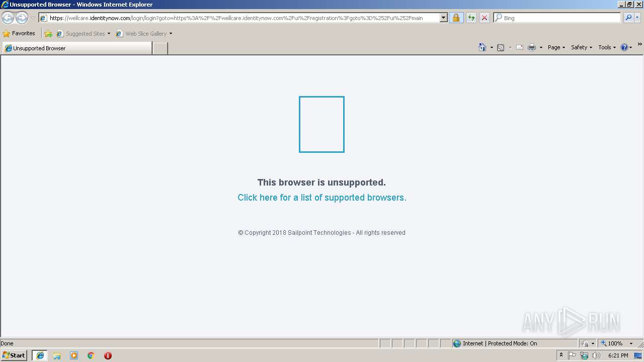Open the recent pages dropdown arrow

tap(33, 18)
